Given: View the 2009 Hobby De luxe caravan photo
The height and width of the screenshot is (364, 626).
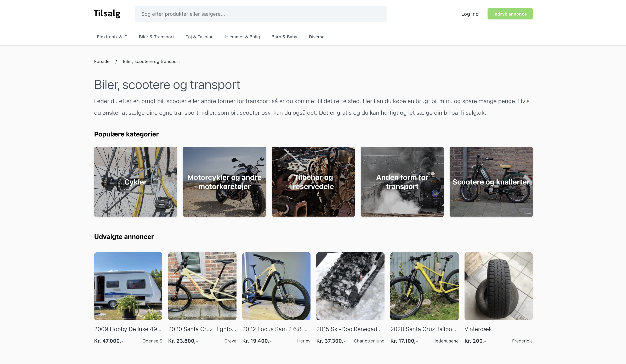Looking at the screenshot, I should (x=128, y=286).
